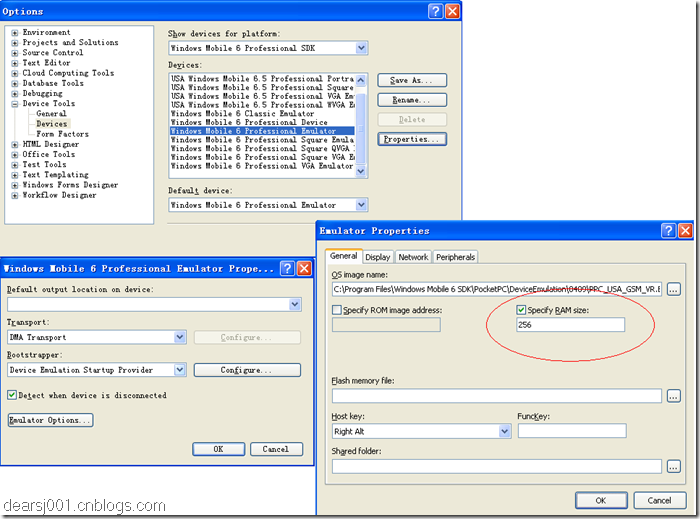Click the Bootstrapper Configure button
Viewport: 700px width, 519px height.
(247, 370)
